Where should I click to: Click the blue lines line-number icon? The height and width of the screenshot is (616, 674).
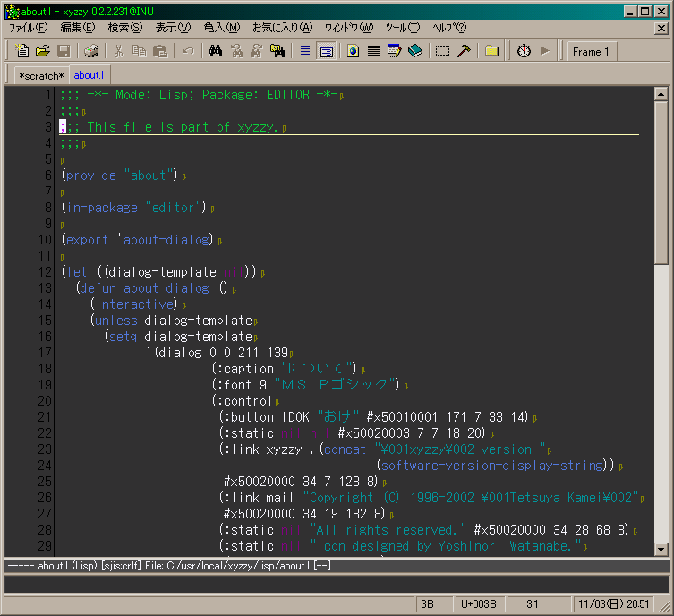[x=305, y=51]
